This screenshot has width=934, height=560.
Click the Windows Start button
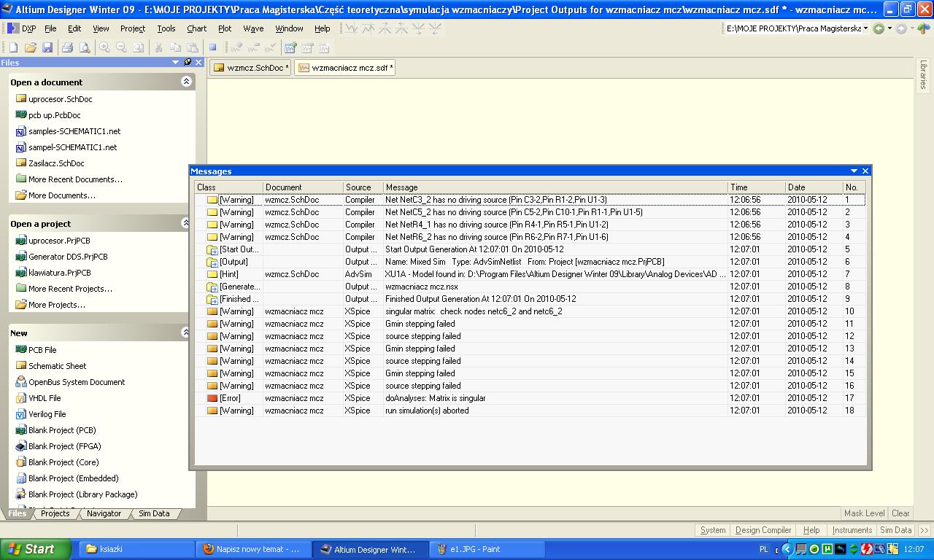[x=36, y=549]
